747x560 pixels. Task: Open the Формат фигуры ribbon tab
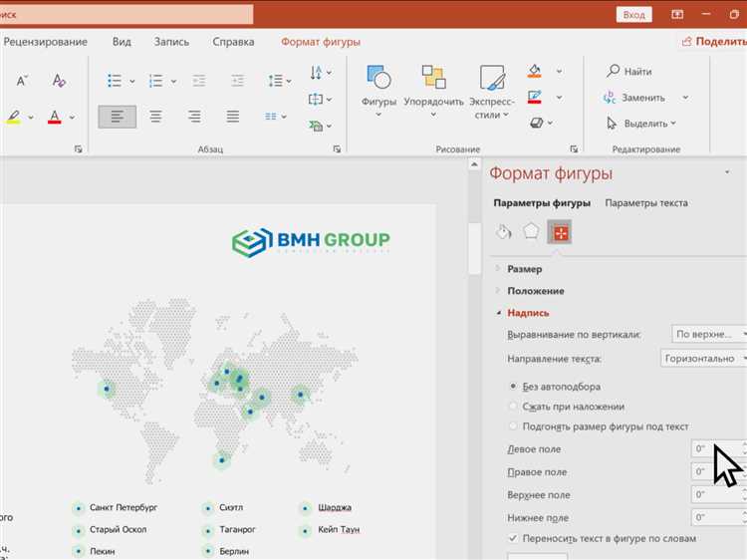(321, 42)
